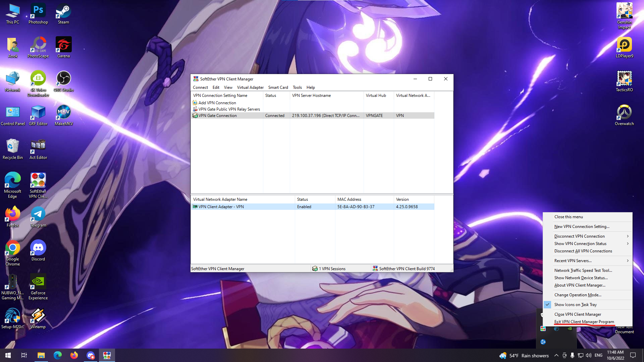Choose Close this menu entry
This screenshot has height=362, width=644.
[x=588, y=217]
